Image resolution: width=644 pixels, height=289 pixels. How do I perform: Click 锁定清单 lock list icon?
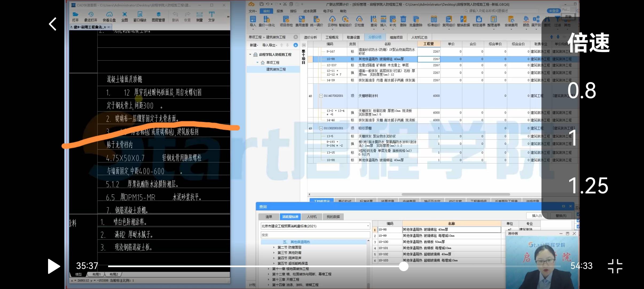pyautogui.click(x=479, y=21)
